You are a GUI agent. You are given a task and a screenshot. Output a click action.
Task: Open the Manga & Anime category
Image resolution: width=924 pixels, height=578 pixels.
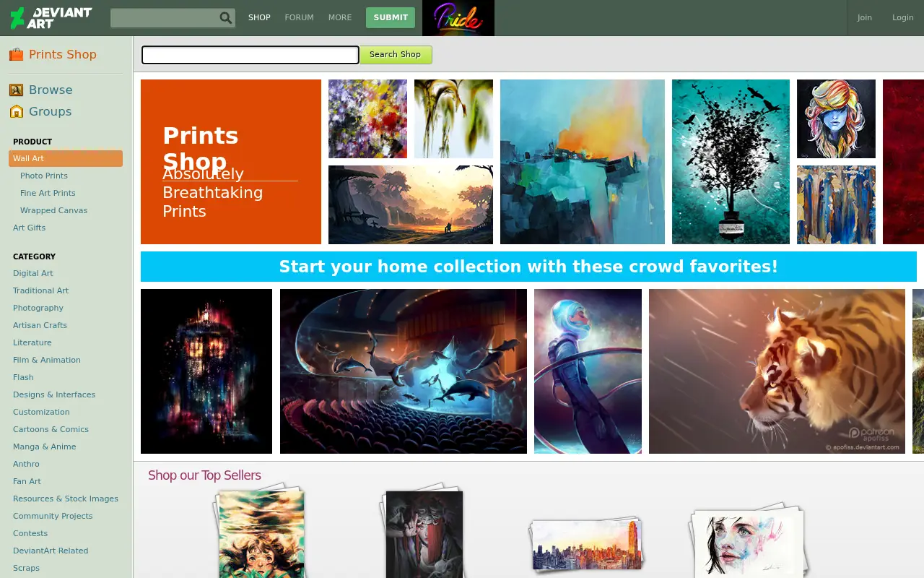pyautogui.click(x=44, y=447)
